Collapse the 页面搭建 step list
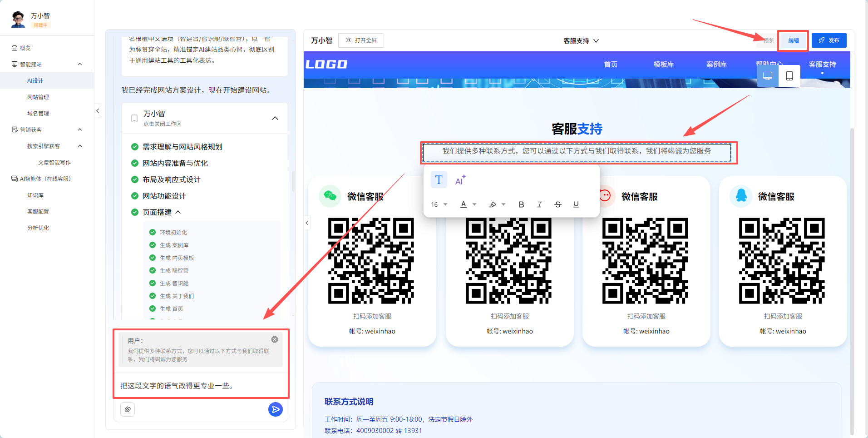Viewport: 868px width, 438px height. click(178, 212)
